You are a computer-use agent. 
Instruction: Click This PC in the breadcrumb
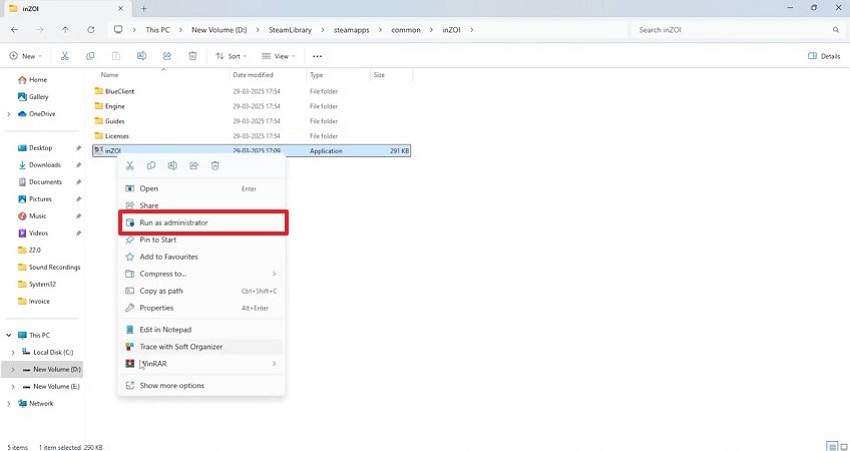pyautogui.click(x=157, y=30)
